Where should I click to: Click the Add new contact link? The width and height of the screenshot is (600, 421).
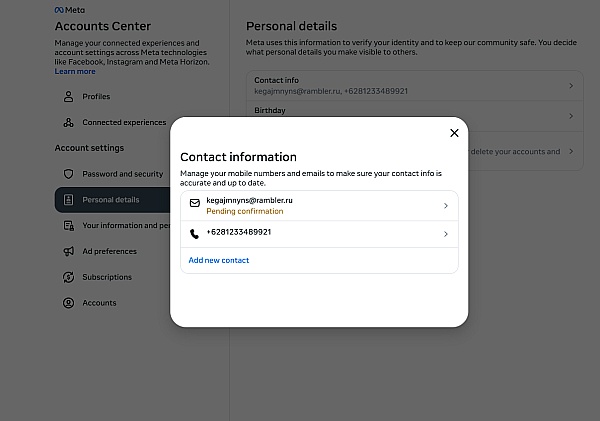pyautogui.click(x=218, y=260)
